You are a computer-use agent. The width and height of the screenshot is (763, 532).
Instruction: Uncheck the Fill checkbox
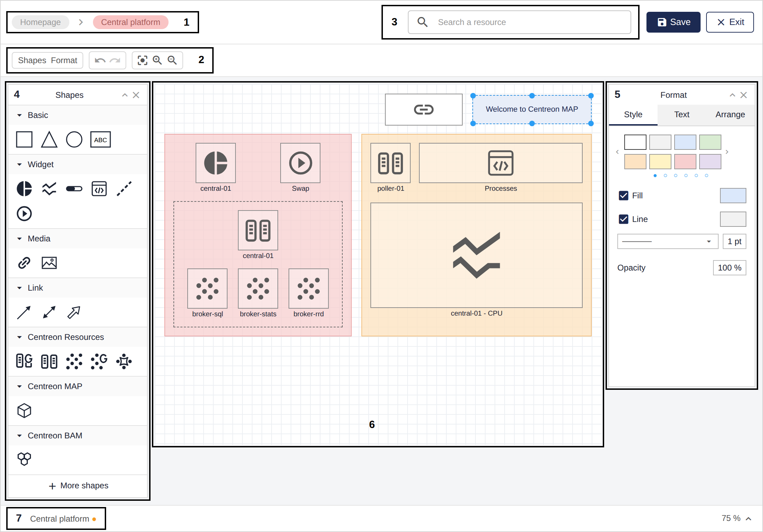click(x=624, y=196)
